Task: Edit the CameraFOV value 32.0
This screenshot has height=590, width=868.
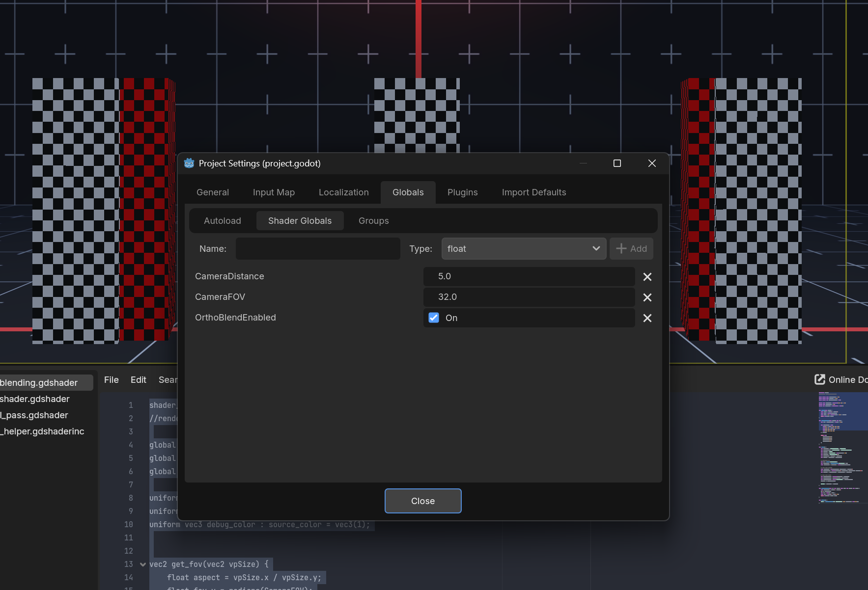Action: click(529, 297)
